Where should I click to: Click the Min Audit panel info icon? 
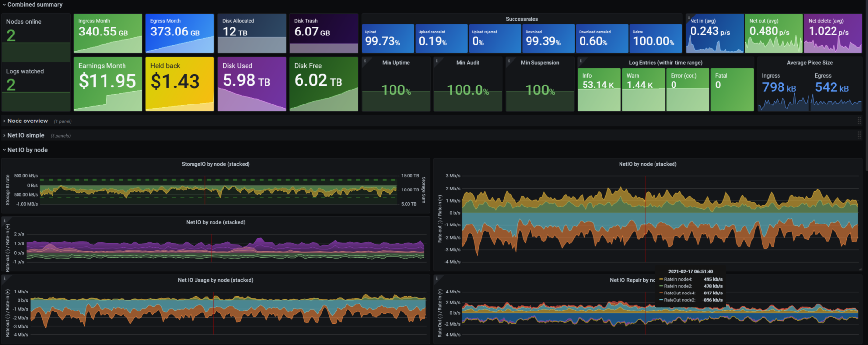point(437,61)
